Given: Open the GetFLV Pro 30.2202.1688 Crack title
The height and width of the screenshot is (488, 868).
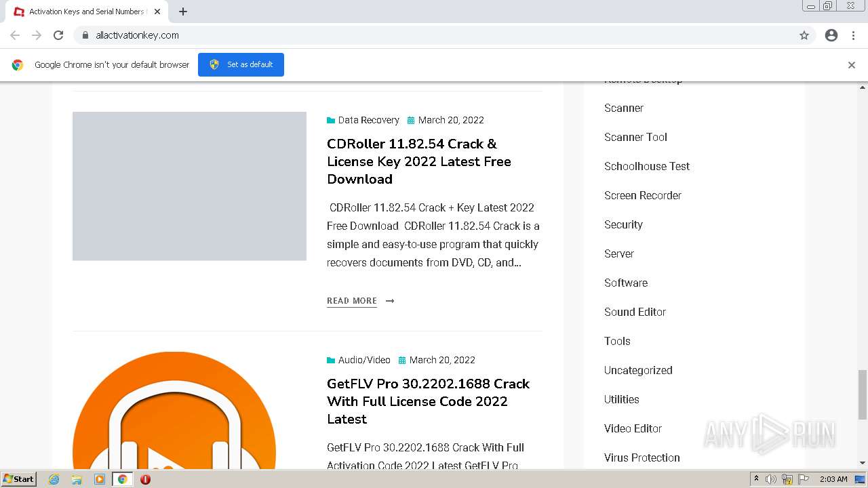Looking at the screenshot, I should (428, 401).
